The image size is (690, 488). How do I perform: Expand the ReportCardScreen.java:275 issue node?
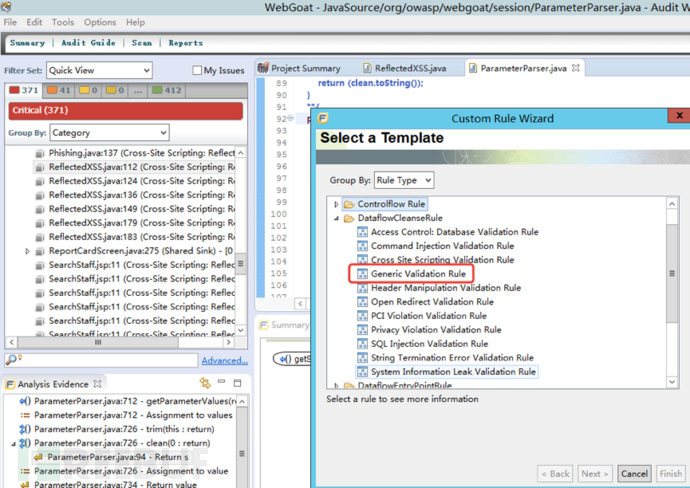tap(28, 251)
